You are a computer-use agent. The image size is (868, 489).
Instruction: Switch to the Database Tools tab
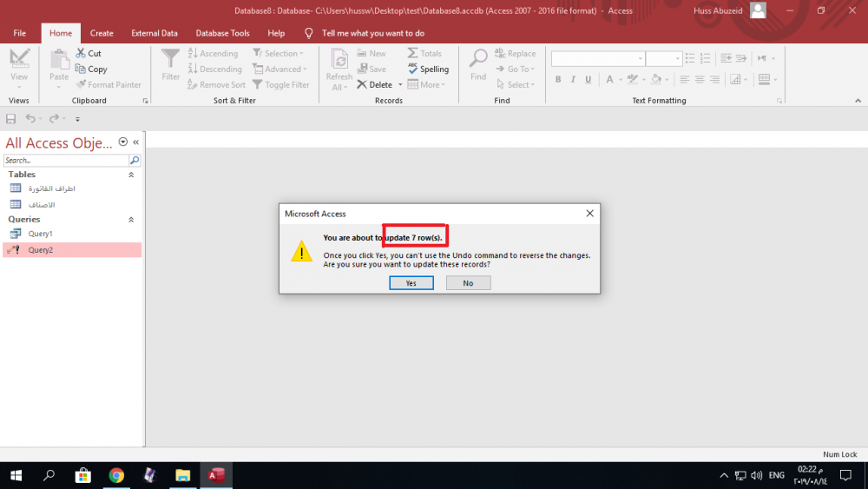click(222, 33)
